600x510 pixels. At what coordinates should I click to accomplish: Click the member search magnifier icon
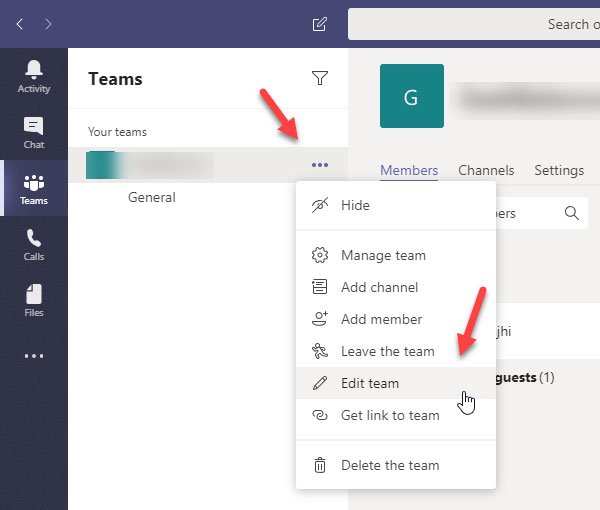pyautogui.click(x=572, y=213)
